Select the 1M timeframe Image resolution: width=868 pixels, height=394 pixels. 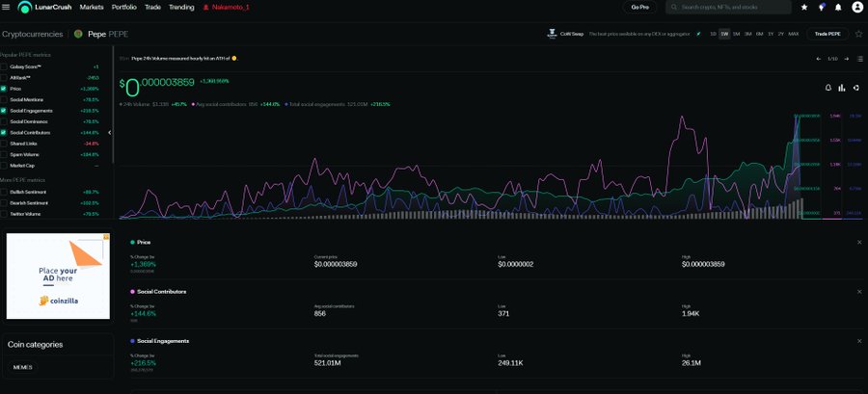(736, 34)
